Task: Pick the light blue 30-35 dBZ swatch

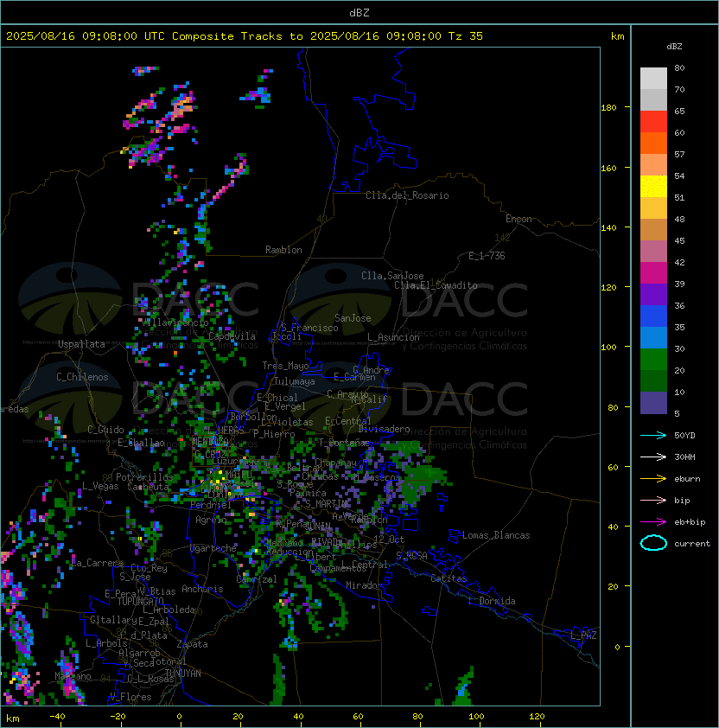Action: [x=653, y=337]
